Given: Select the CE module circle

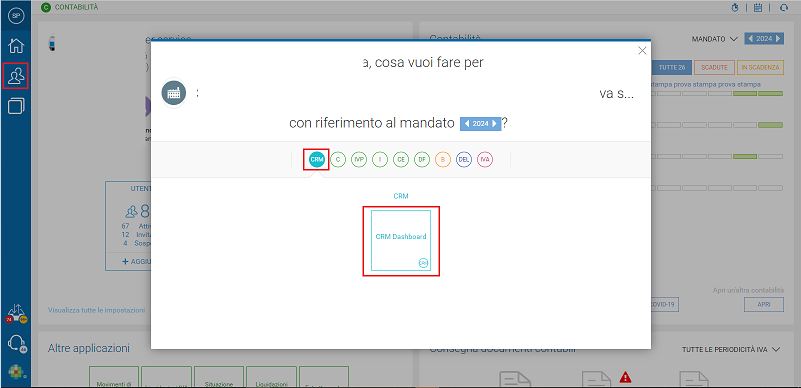Looking at the screenshot, I should tap(401, 160).
